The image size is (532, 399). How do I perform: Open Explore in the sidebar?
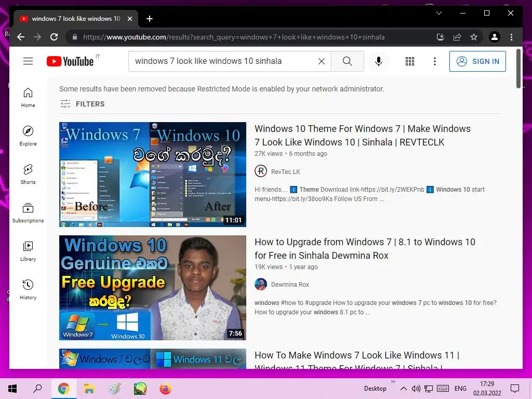28,136
